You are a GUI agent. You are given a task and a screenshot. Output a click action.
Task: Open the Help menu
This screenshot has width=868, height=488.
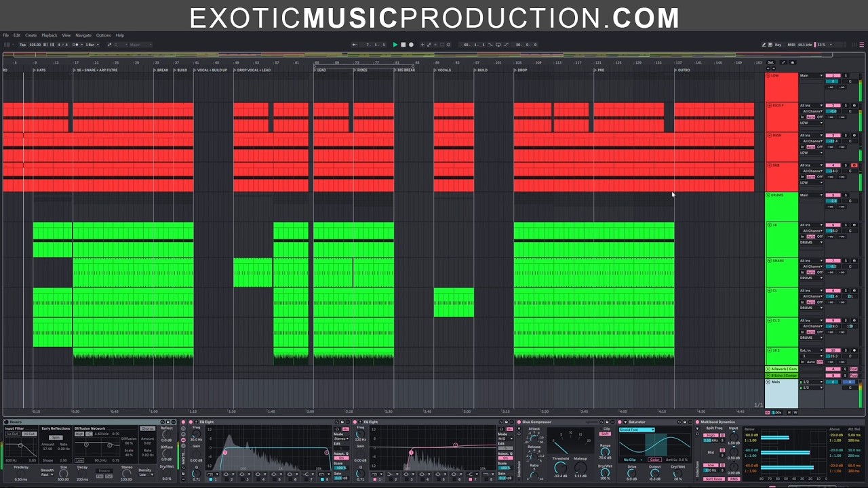[x=120, y=35]
